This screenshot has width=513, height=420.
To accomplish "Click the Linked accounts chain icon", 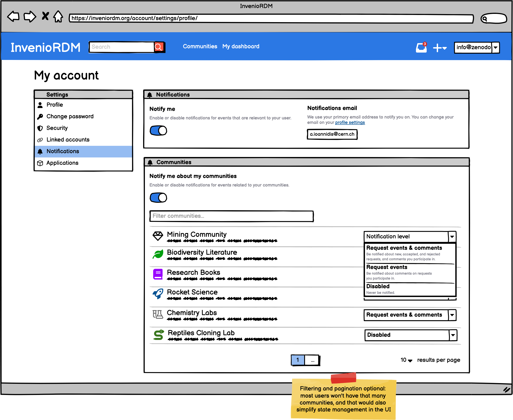I will click(x=40, y=140).
